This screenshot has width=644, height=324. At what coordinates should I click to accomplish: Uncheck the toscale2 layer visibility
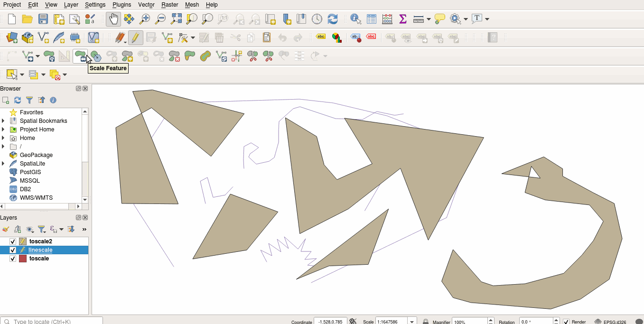click(13, 241)
